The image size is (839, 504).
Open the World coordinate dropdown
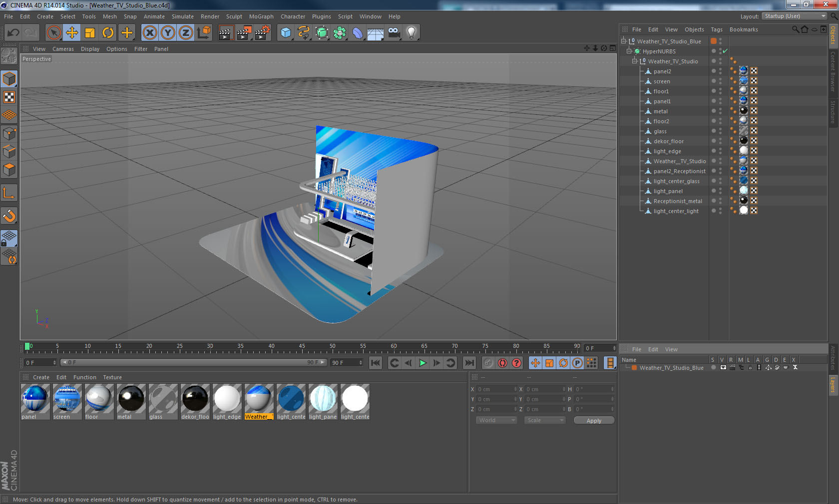click(496, 420)
